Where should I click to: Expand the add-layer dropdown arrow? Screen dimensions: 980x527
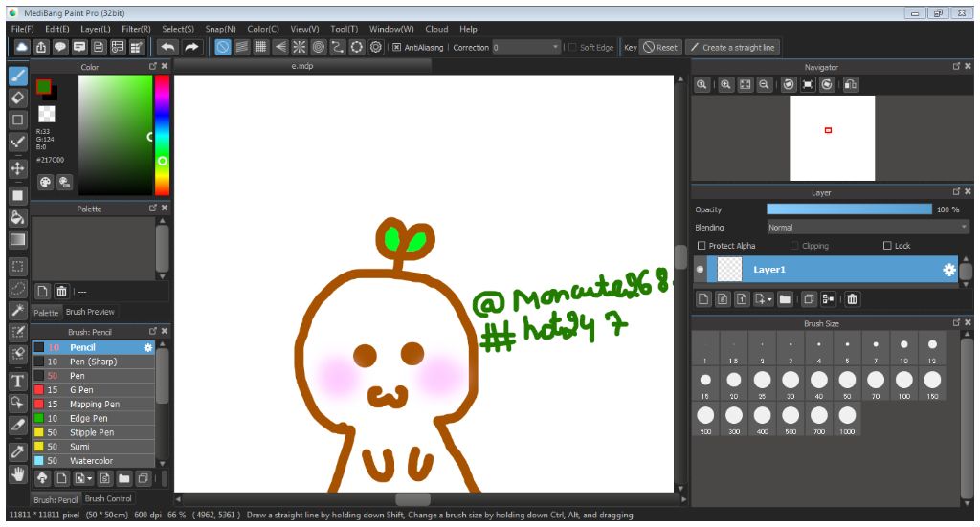pos(769,299)
